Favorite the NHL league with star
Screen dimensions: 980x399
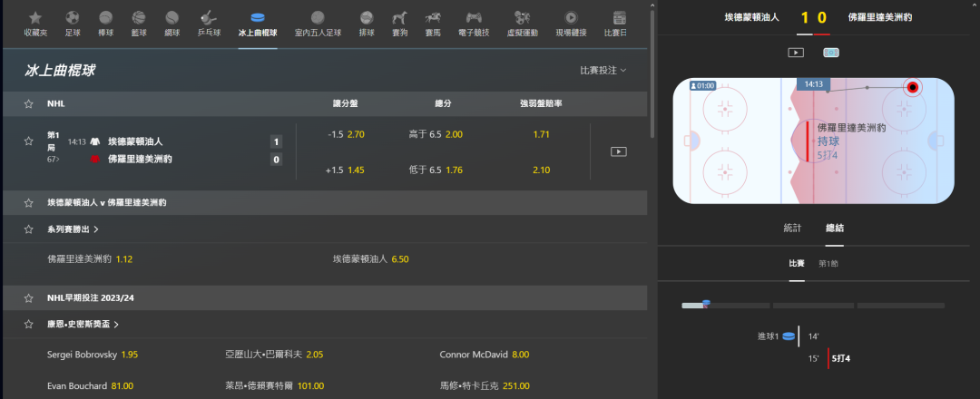click(29, 104)
